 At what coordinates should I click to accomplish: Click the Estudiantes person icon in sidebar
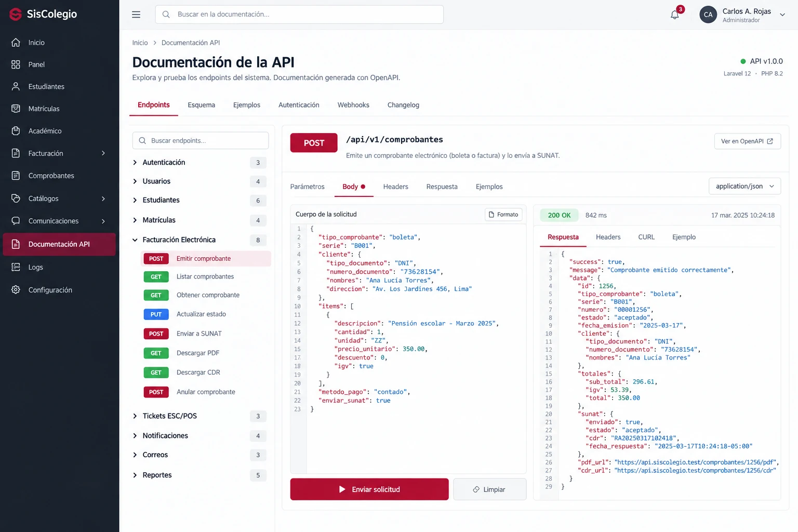pyautogui.click(x=16, y=87)
